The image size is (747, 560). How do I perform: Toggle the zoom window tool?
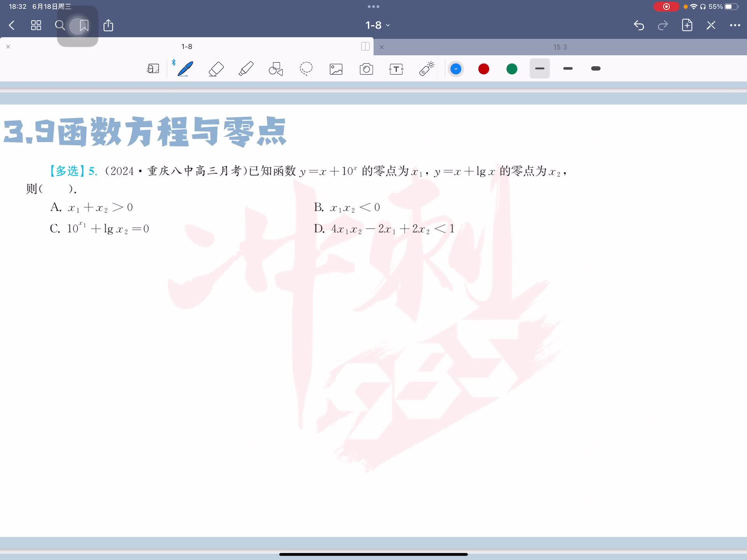pyautogui.click(x=153, y=69)
